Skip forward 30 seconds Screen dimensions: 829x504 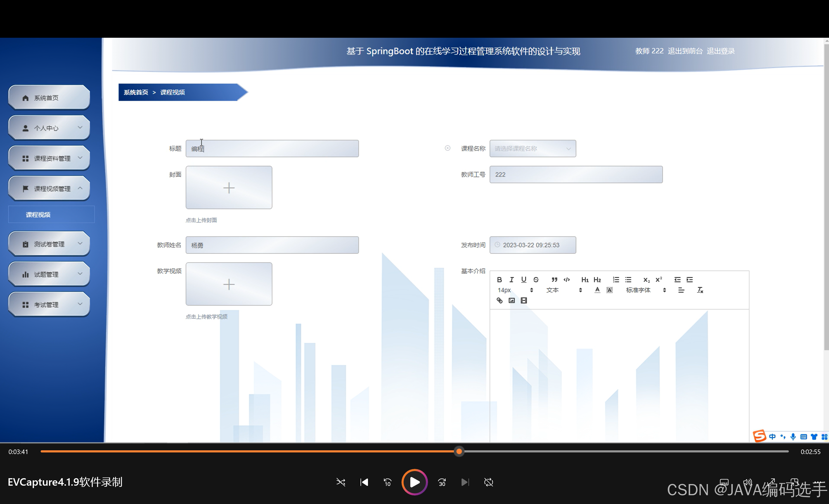click(442, 482)
